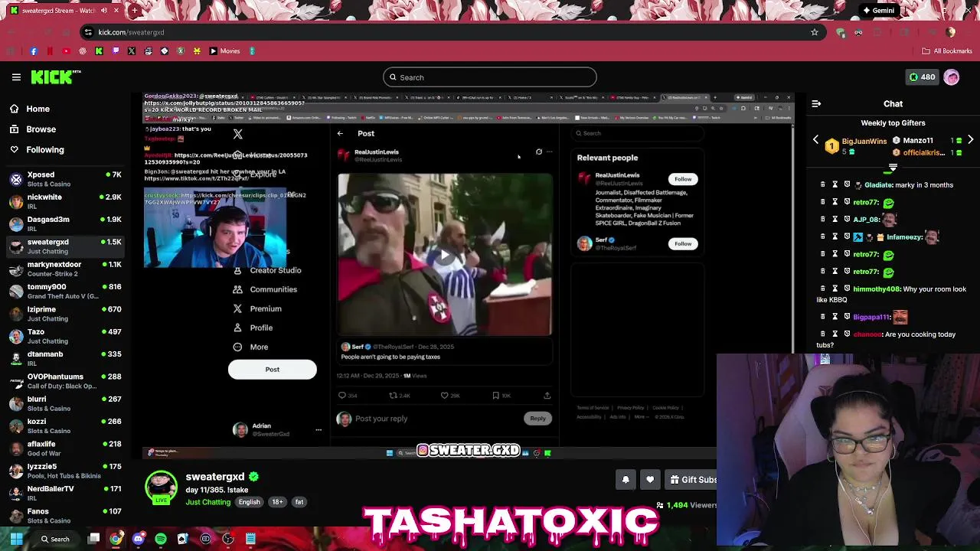Open tommy900 channel in sidebar
The height and width of the screenshot is (551, 980).
(65, 291)
